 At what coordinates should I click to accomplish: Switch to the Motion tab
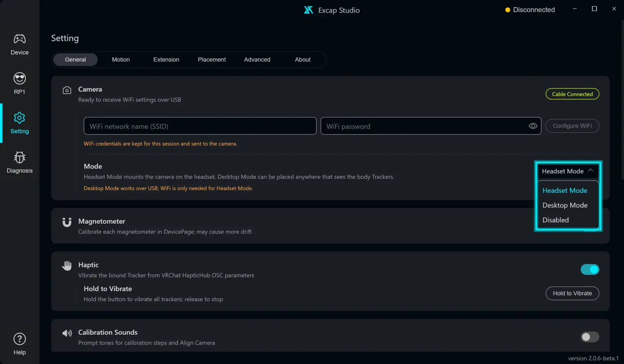121,59
